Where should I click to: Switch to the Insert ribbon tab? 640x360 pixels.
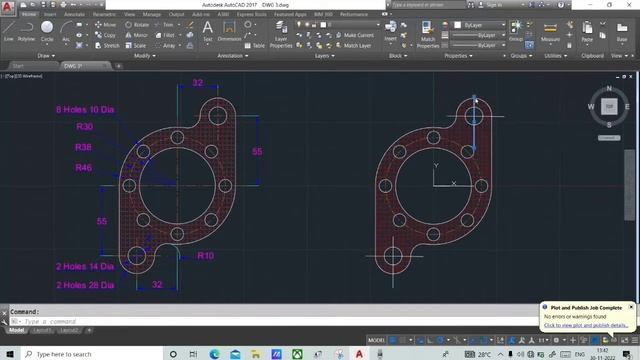pos(50,14)
